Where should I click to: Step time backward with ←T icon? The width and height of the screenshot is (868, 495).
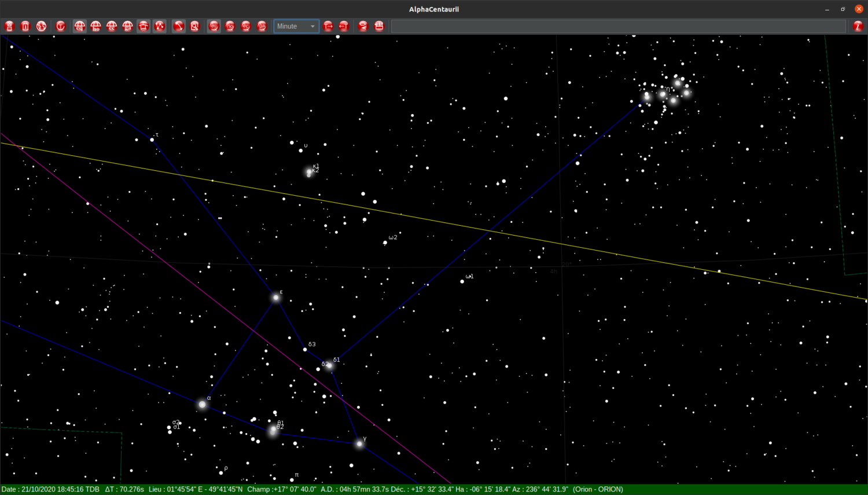344,26
